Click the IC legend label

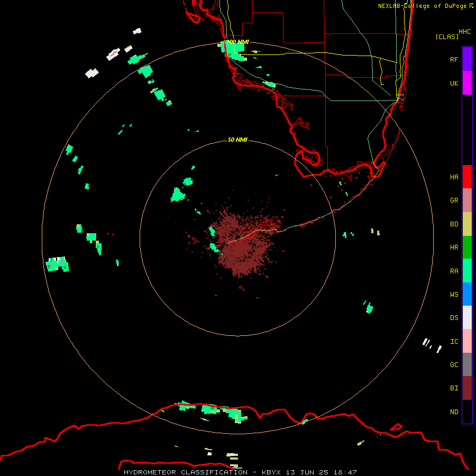[x=454, y=342]
